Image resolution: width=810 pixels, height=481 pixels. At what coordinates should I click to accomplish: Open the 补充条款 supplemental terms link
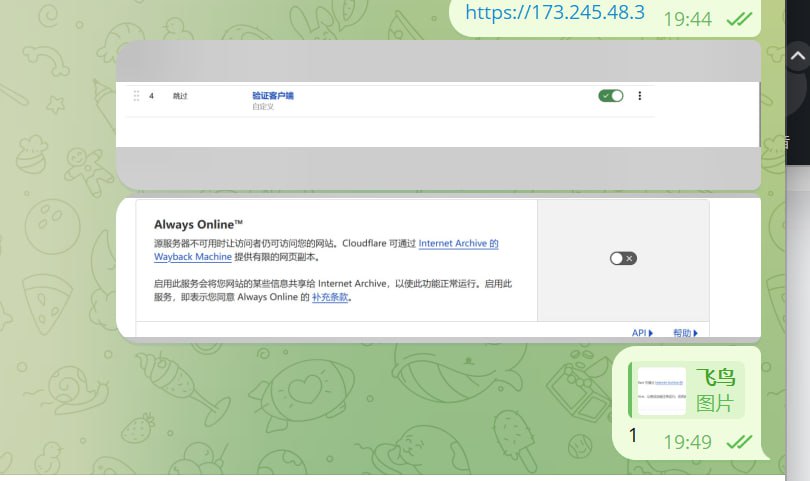point(330,297)
